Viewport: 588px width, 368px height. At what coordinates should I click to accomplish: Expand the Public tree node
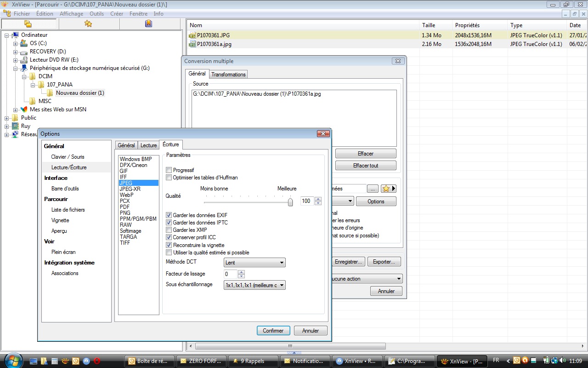point(7,118)
